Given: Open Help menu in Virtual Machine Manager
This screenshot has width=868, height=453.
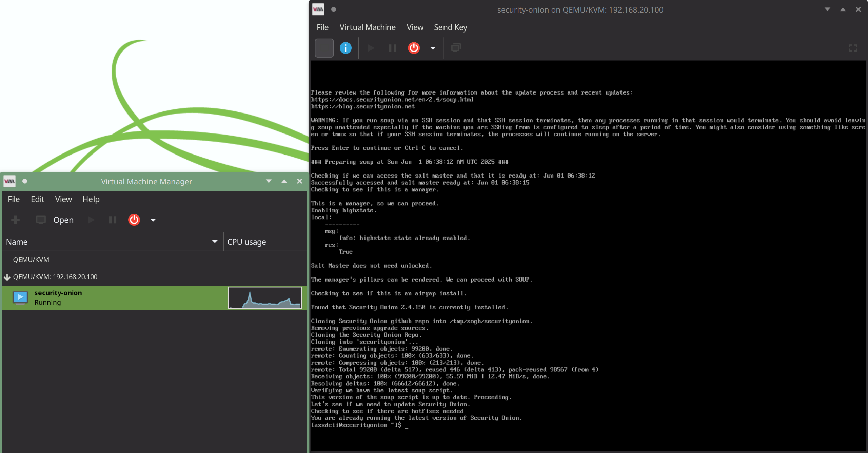Looking at the screenshot, I should tap(91, 199).
